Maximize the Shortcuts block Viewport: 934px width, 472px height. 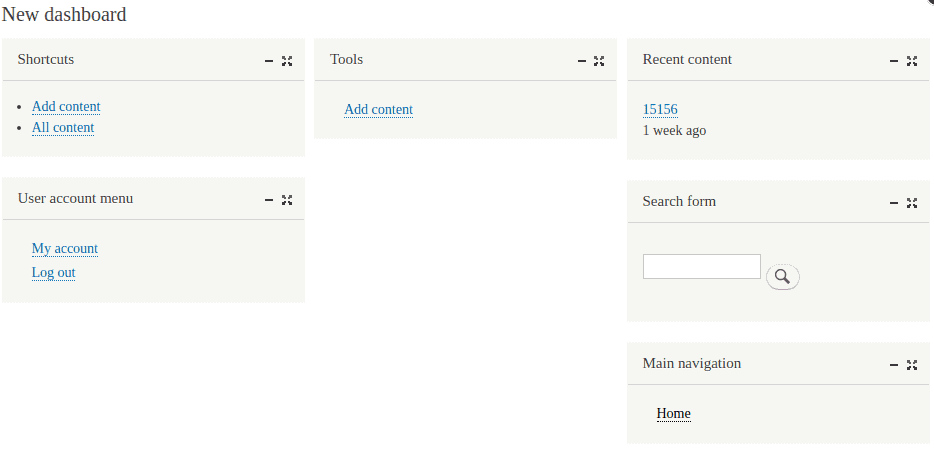[287, 61]
